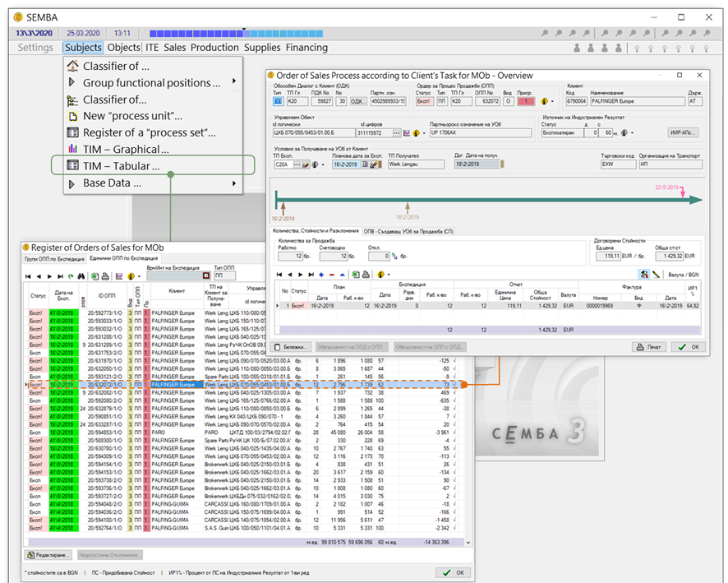
Task: Open Бележки button in Overview dialog
Action: 291,347
